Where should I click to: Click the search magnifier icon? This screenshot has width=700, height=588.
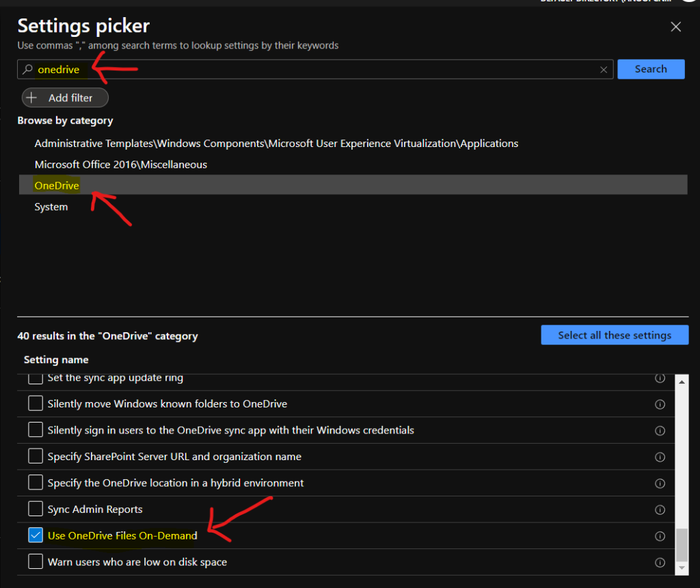click(x=27, y=69)
